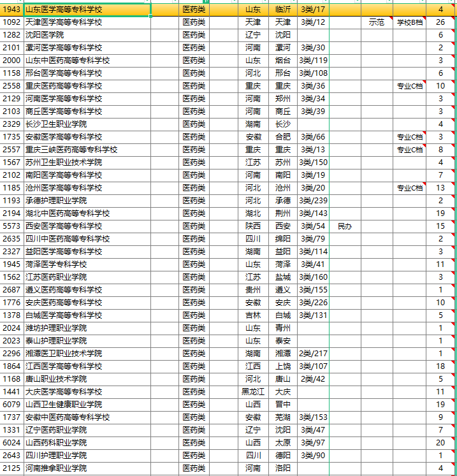
Task: Select 湖北中医药高等专科学校 cell
Action: [87, 213]
